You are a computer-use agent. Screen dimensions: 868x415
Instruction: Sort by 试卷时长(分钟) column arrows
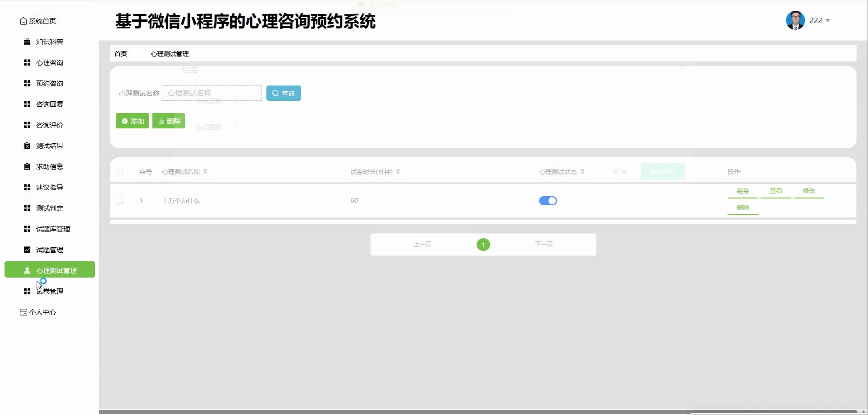[x=398, y=172]
